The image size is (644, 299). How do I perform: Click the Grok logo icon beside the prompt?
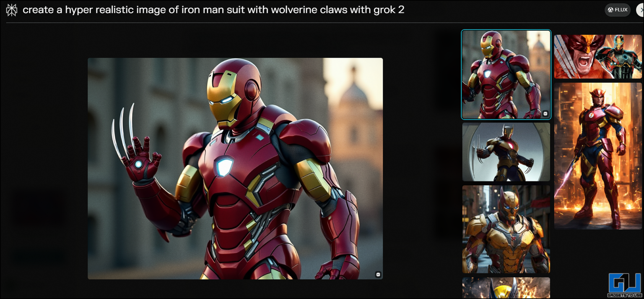[x=12, y=10]
